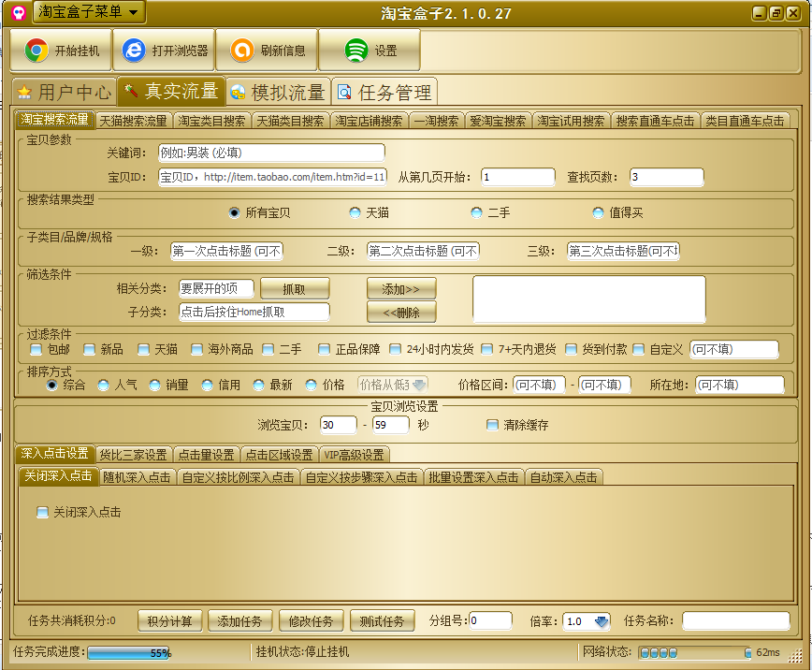Enable 货到付款 checkbox

(571, 350)
